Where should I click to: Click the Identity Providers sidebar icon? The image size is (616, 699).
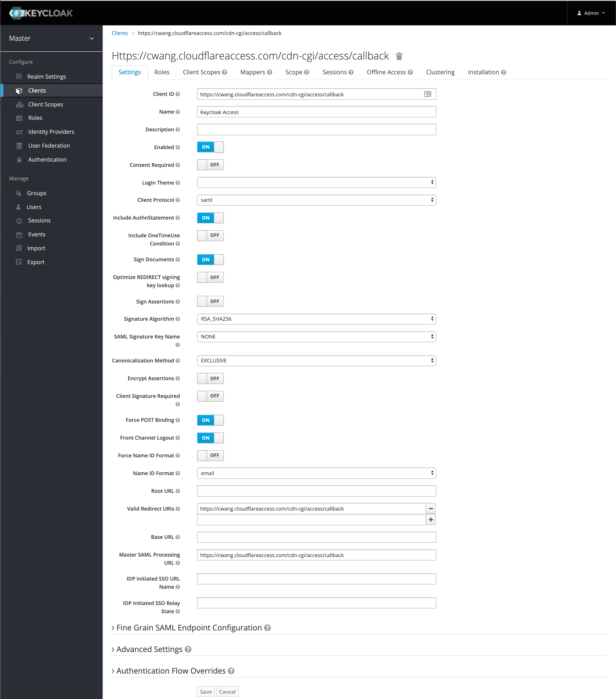[20, 131]
